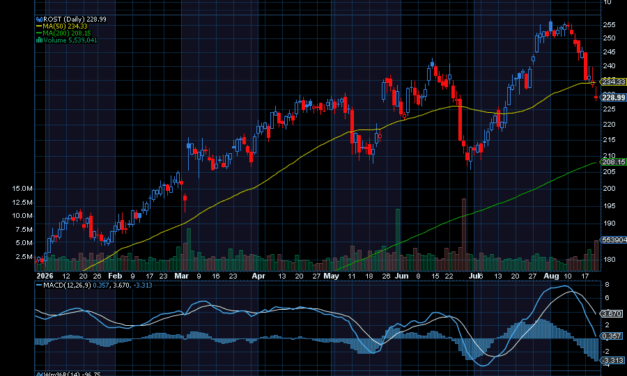The height and width of the screenshot is (376, 627).
Task: Click the 220 price axis label
Action: 609,124
